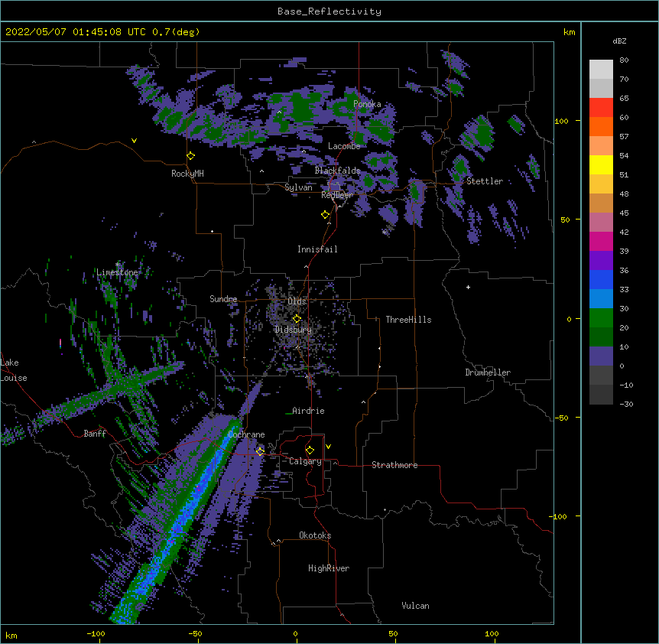Click the Strathmore label
This screenshot has width=659, height=644.
coord(394,465)
